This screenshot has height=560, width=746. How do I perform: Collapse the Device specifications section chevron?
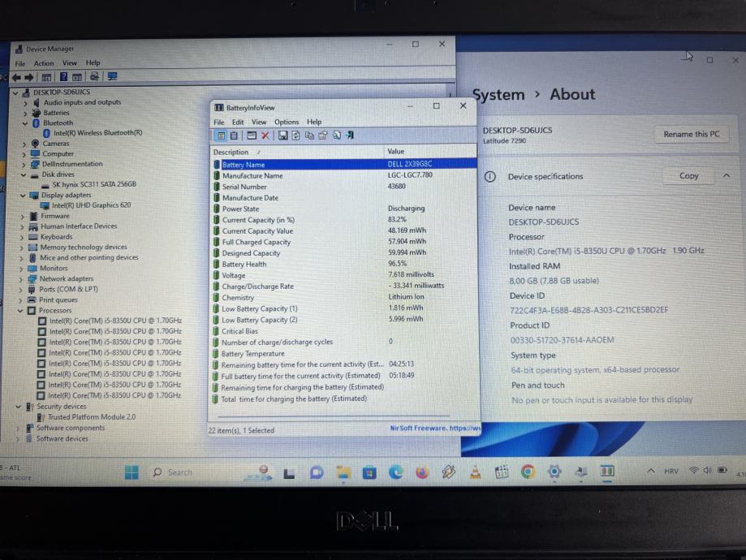727,175
